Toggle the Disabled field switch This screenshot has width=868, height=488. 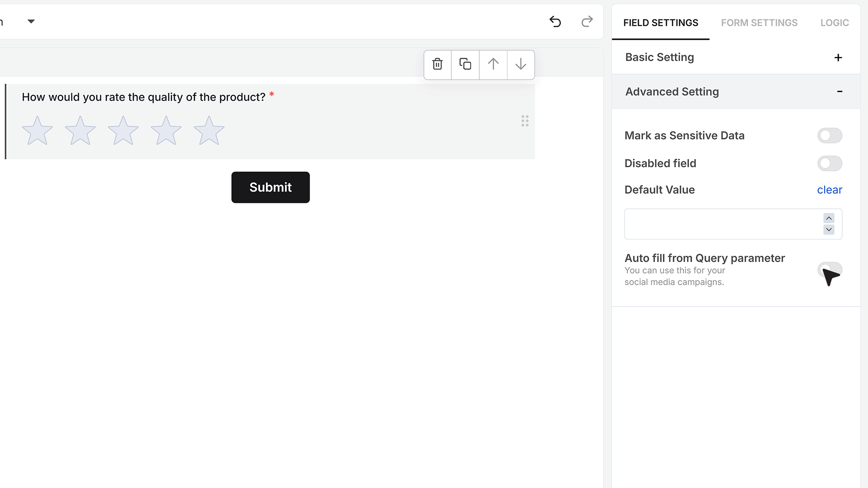830,163
